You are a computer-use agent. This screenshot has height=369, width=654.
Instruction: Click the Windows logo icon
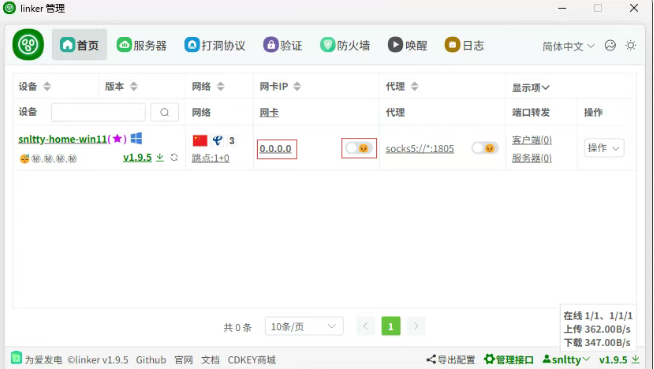[136, 138]
